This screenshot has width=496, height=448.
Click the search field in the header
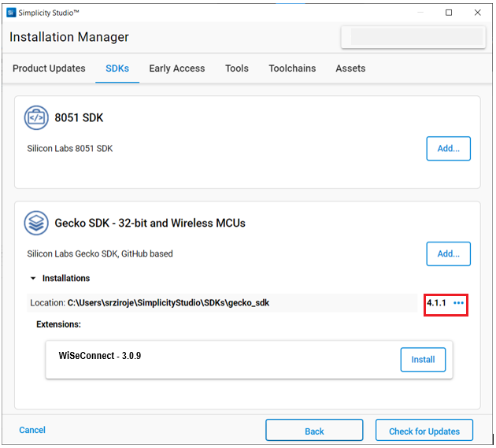413,37
